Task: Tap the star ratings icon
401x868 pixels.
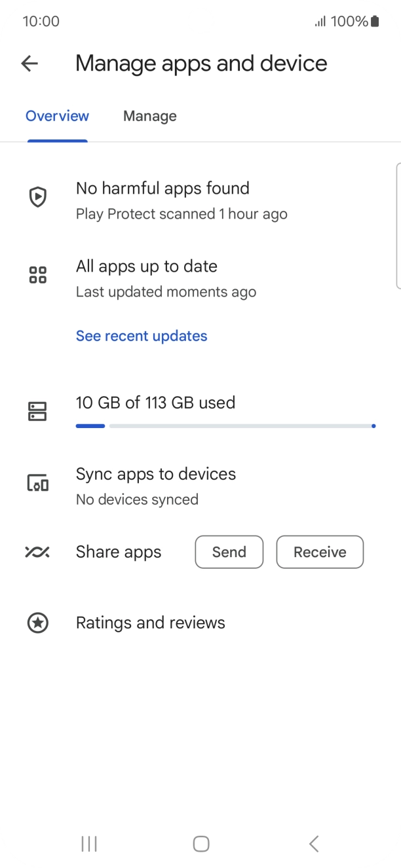Action: [38, 623]
